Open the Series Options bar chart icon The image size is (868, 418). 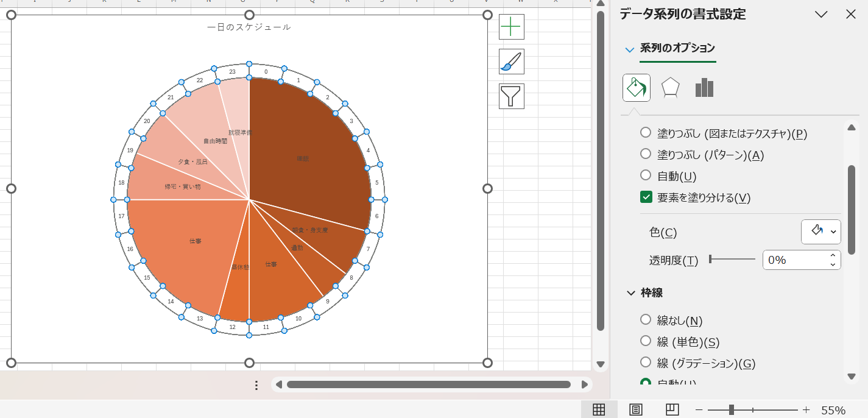[704, 88]
